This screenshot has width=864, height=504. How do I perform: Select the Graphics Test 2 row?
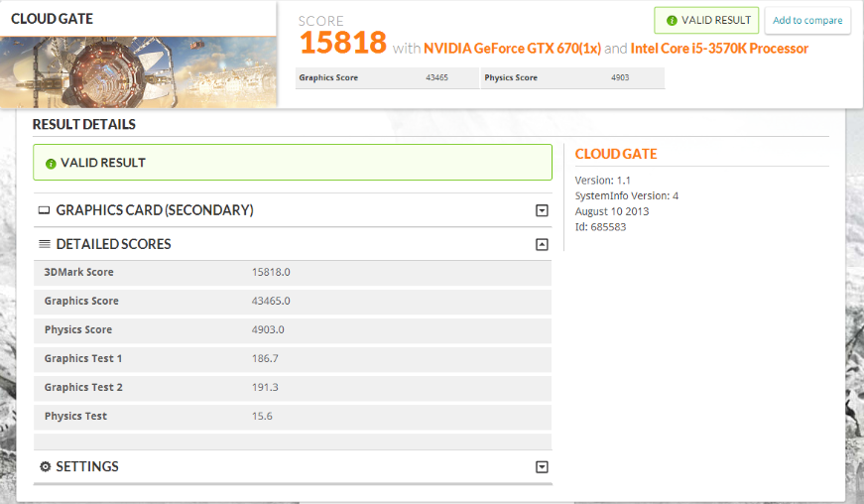(292, 387)
